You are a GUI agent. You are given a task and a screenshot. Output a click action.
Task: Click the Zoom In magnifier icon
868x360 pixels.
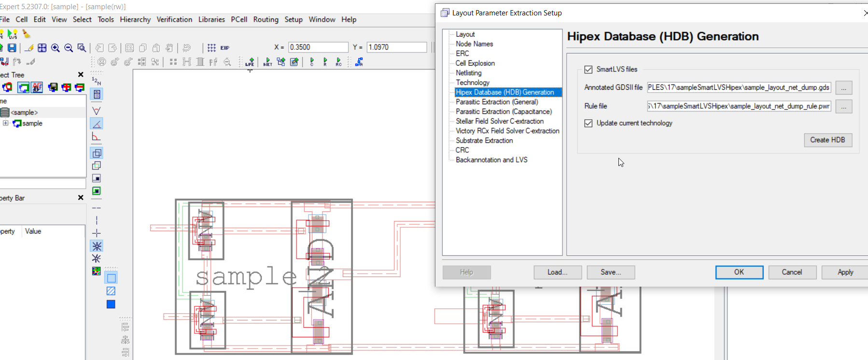56,48
